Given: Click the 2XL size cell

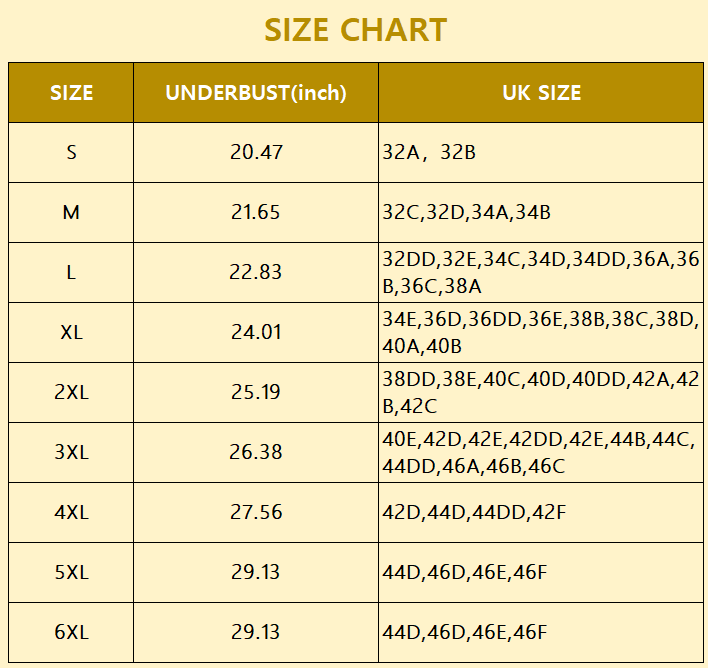Looking at the screenshot, I should click(71, 392).
